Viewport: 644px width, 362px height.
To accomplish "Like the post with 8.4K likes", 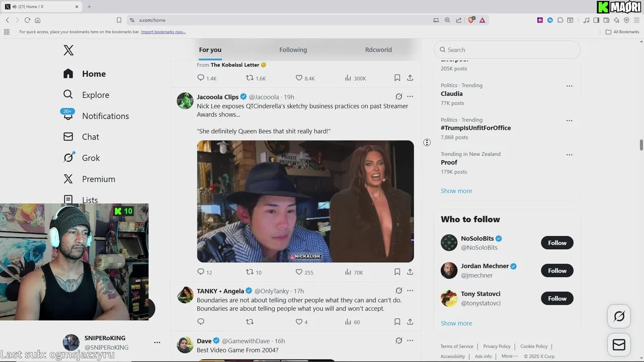I will coord(305,78).
